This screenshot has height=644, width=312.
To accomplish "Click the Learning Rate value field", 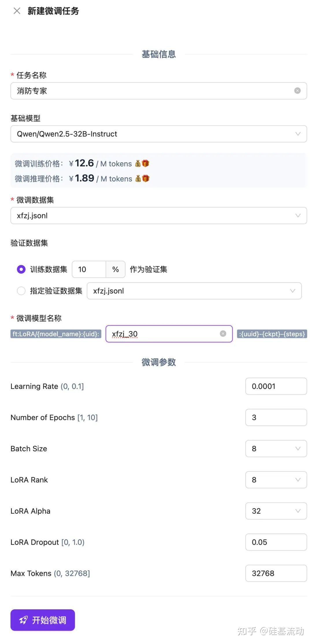I will (276, 386).
